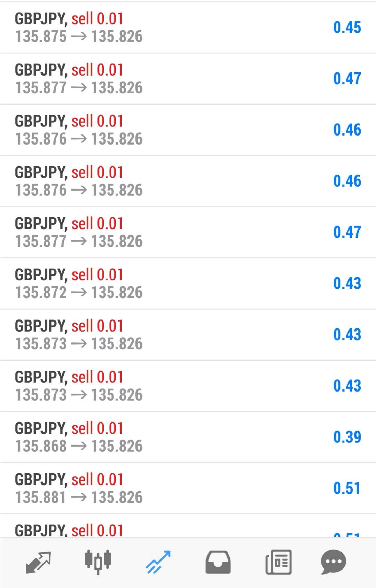Open the Quotes arrows icon
The height and width of the screenshot is (588, 376).
coord(38,562)
